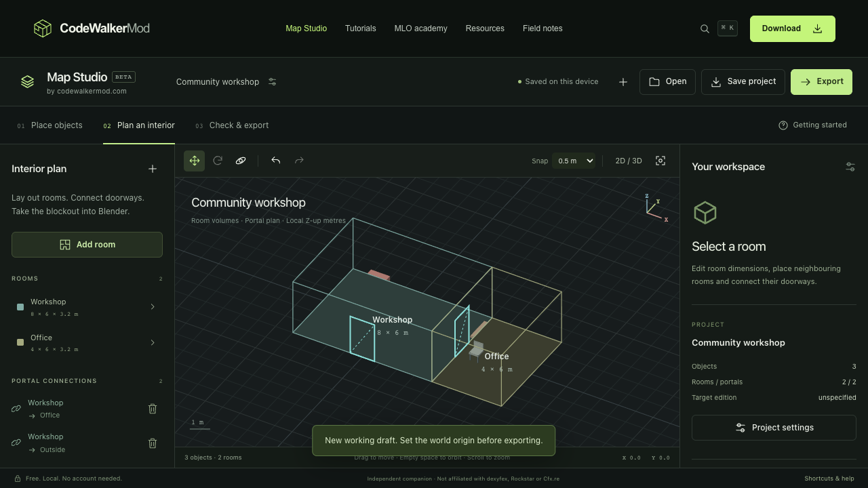The width and height of the screenshot is (868, 488).
Task: Redo the last undone action
Action: tap(299, 161)
